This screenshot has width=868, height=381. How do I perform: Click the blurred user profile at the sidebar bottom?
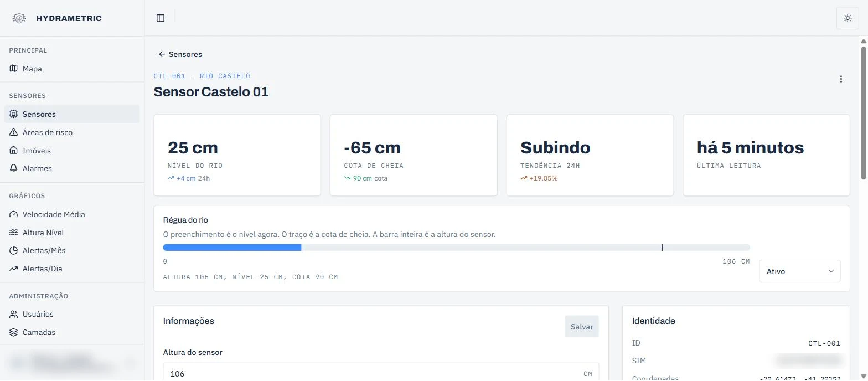tap(72, 363)
